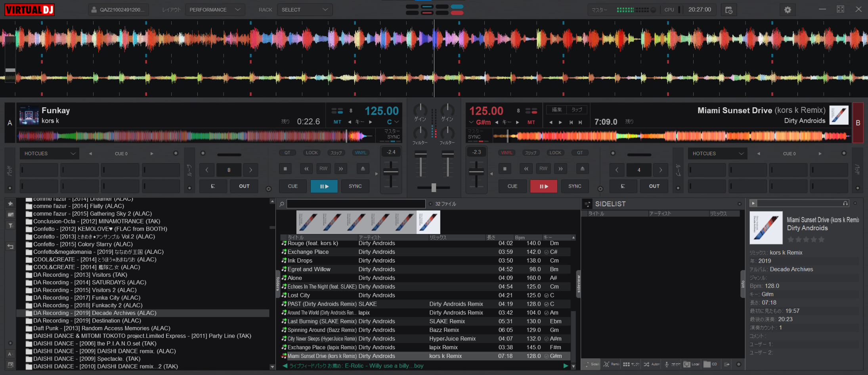
Task: Click loop OUT button on deck A
Action: click(244, 186)
